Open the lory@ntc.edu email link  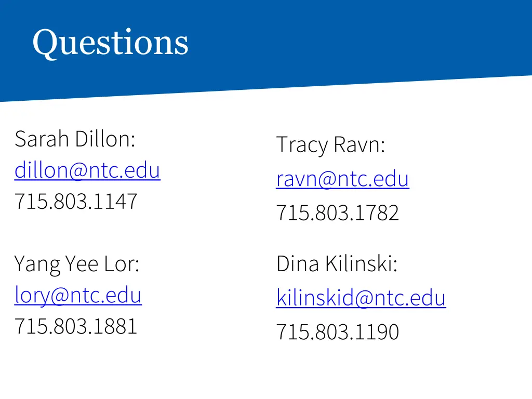[x=78, y=295]
